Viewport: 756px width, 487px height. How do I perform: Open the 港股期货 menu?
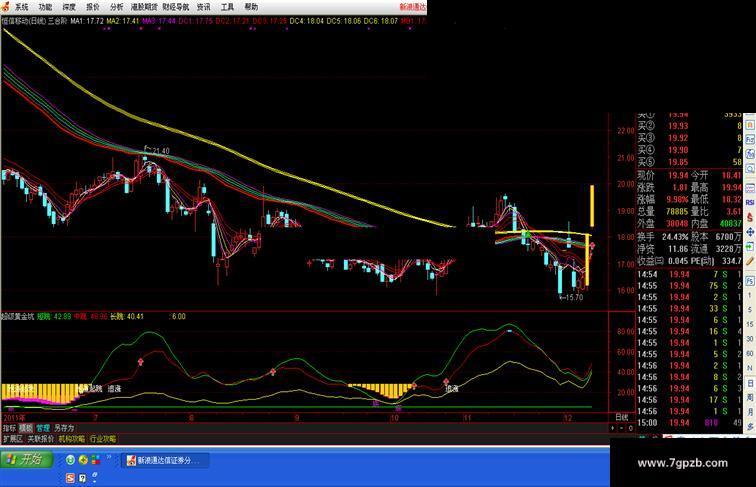(x=144, y=7)
